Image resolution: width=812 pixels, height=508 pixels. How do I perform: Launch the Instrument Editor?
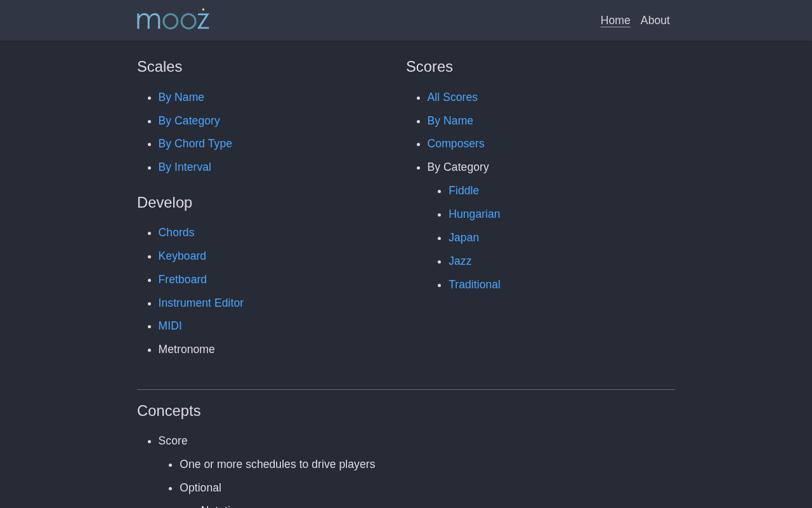click(201, 303)
